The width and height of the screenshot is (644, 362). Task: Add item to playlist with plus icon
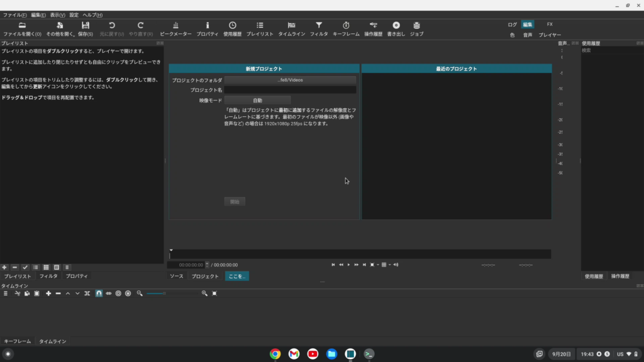click(x=4, y=267)
